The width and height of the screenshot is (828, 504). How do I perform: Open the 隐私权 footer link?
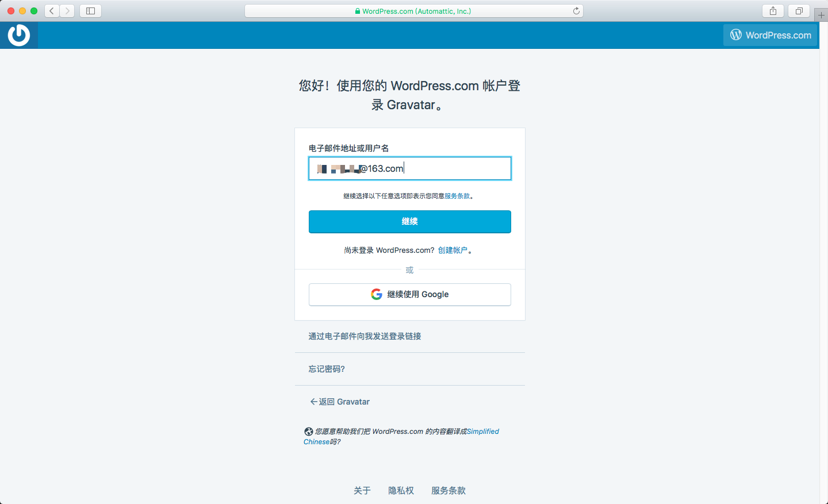(401, 490)
